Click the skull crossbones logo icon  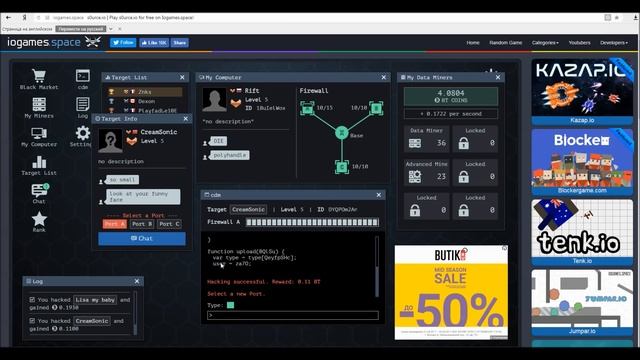(x=93, y=42)
